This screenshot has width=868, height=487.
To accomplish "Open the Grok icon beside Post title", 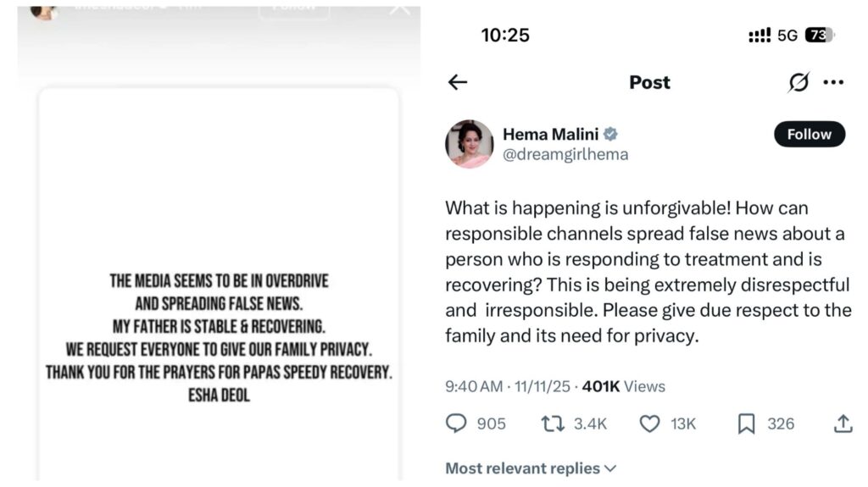I will pos(798,82).
